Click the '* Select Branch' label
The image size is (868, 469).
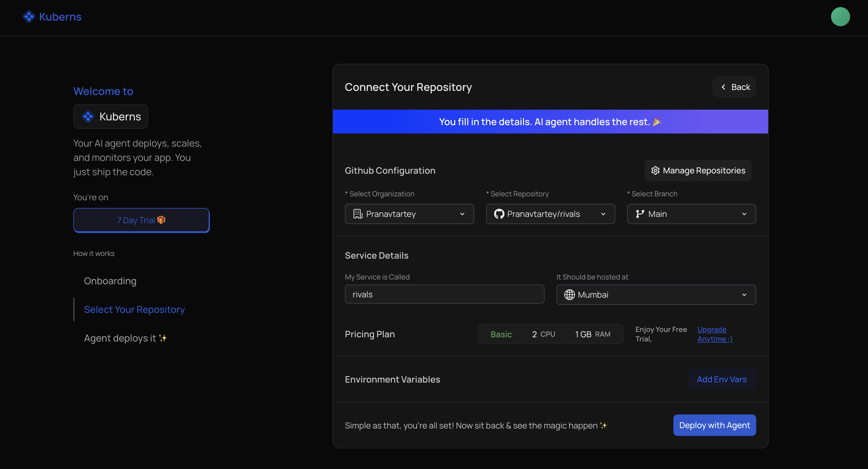[652, 194]
